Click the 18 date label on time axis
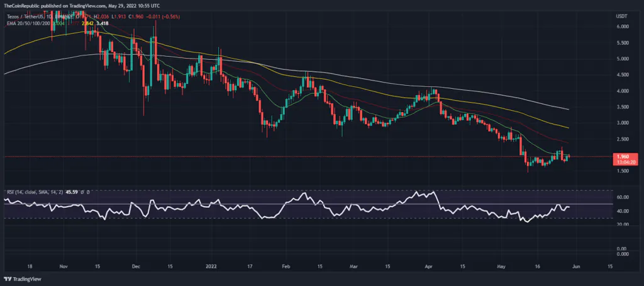Screen dimensions: 644x286 tap(30, 266)
